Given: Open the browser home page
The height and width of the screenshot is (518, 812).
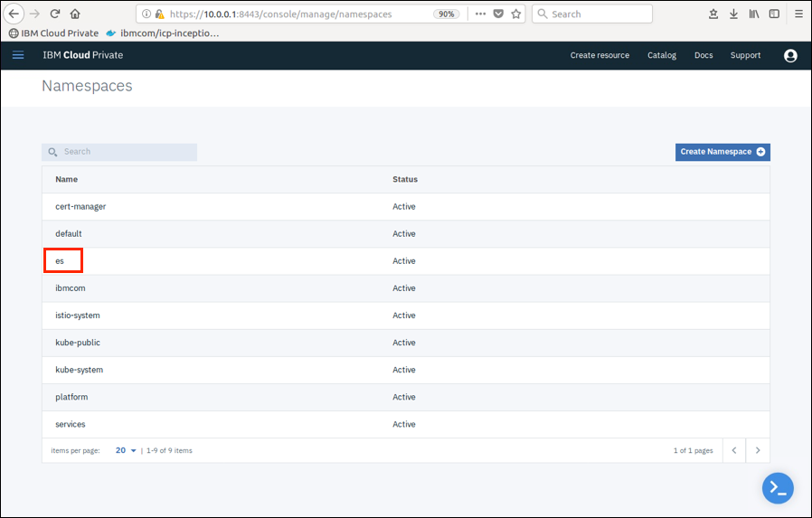Looking at the screenshot, I should click(x=75, y=14).
